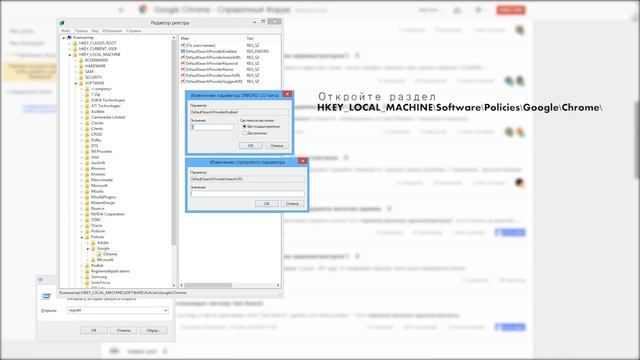This screenshot has width=640, height=360.
Task: Click the Audible folder icon
Action: [87, 112]
